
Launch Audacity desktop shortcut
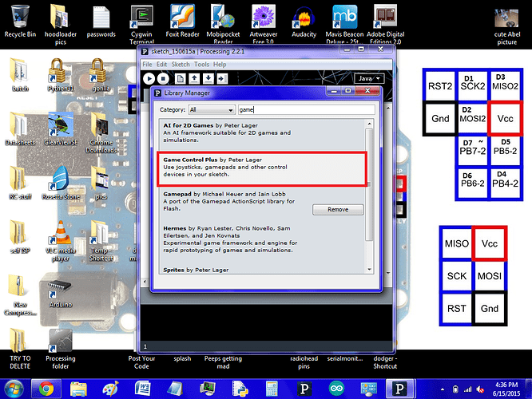click(304, 21)
